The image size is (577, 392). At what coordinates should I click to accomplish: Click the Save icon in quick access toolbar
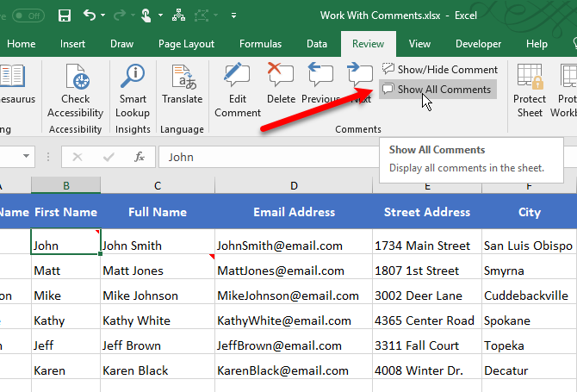pos(65,16)
